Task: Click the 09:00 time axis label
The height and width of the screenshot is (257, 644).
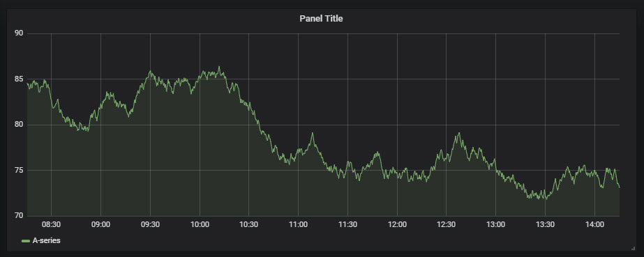Action: (x=100, y=225)
